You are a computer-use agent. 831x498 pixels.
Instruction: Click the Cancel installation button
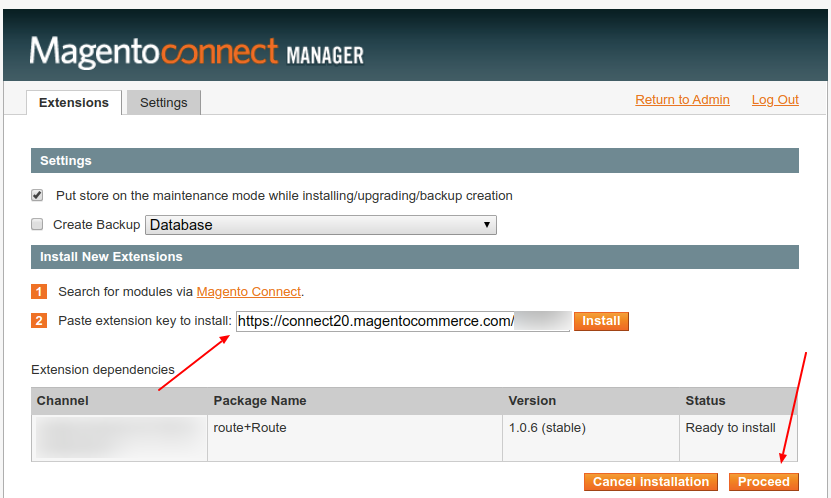coord(651,482)
